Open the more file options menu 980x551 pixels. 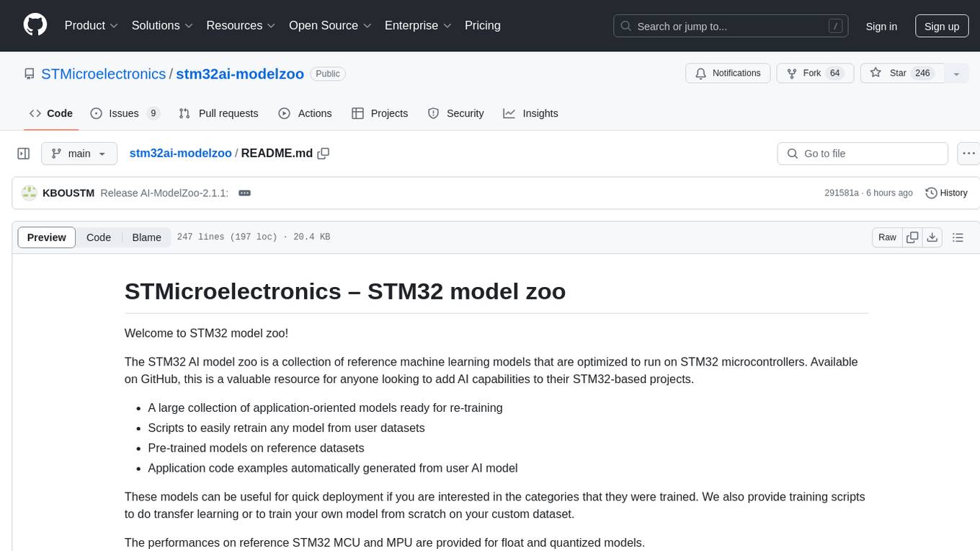(969, 154)
